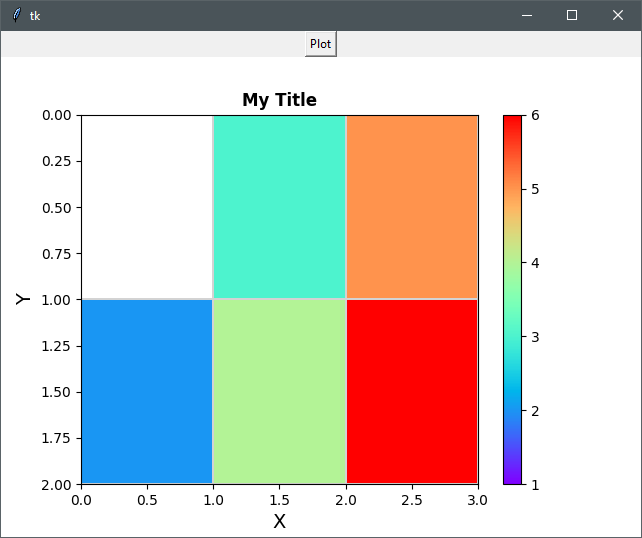This screenshot has width=642, height=538.
Task: Click colorbar tick label 2
Action: [x=535, y=411]
